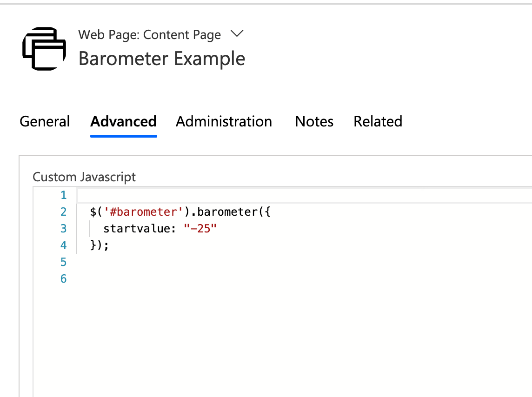The width and height of the screenshot is (532, 397).
Task: Open the 'Web Page: Content Page' form selector
Action: [149, 34]
